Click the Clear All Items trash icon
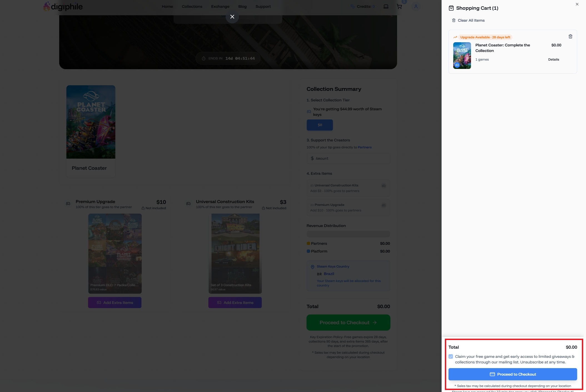 tap(454, 20)
